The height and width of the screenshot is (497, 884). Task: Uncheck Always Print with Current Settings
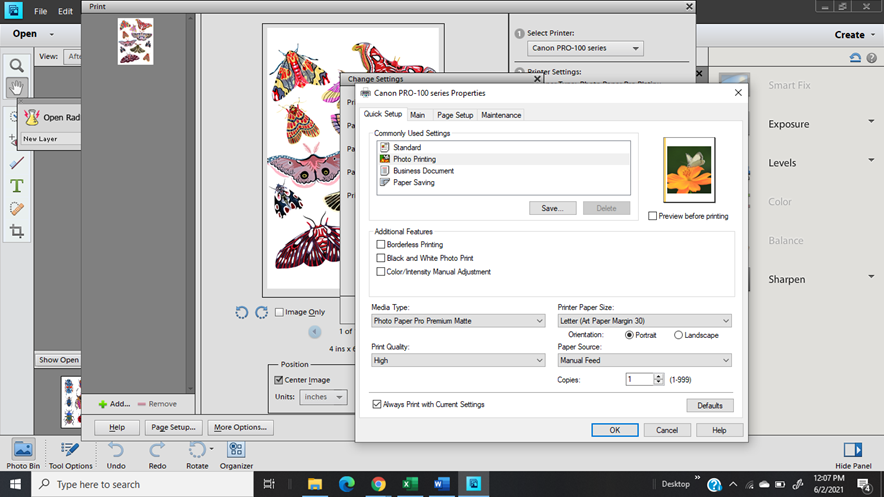[377, 404]
